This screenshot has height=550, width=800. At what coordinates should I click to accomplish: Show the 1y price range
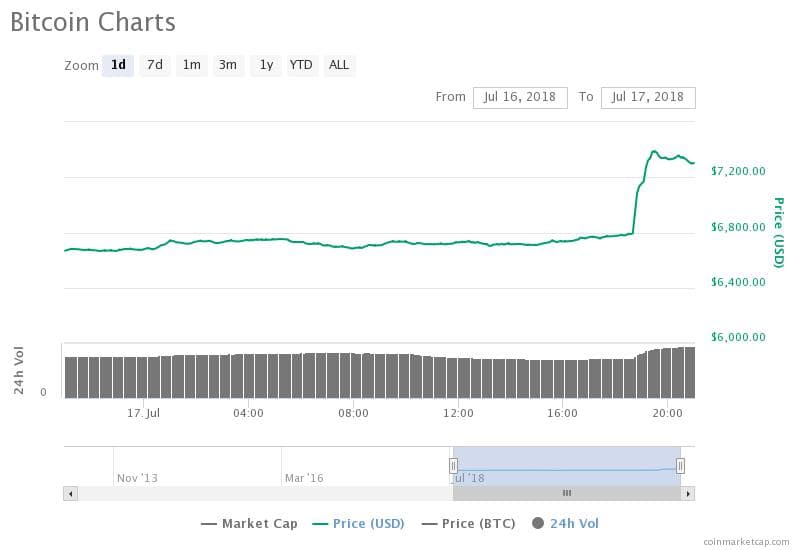click(265, 65)
